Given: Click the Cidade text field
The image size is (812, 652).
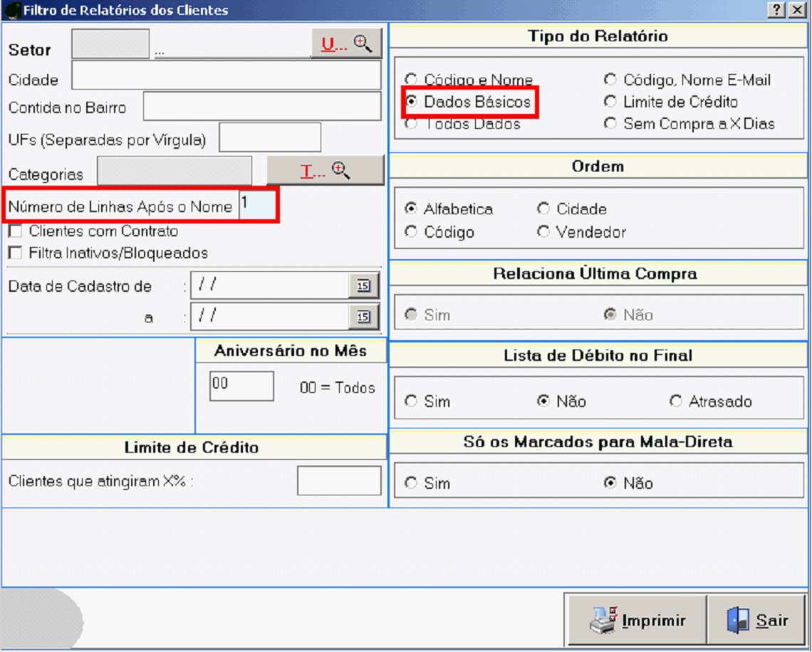Looking at the screenshot, I should coord(227,75).
